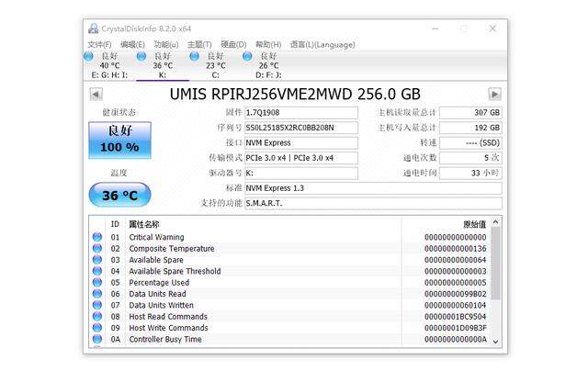Click power on count value 5 次
Screen dimensions: 588x371
tap(470, 158)
